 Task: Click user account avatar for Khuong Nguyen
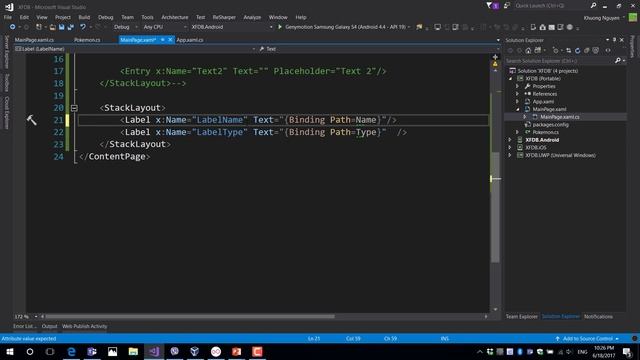pyautogui.click(x=633, y=17)
